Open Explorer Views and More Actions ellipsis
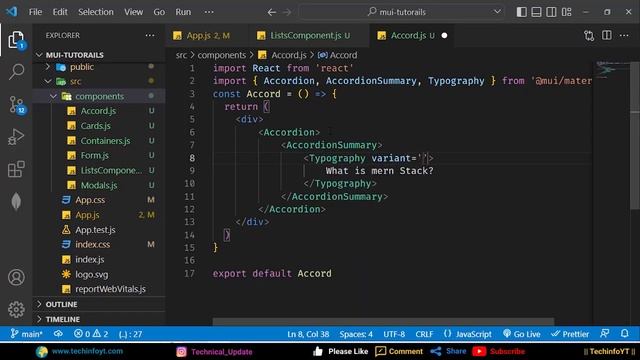The width and height of the screenshot is (640, 360). (150, 36)
